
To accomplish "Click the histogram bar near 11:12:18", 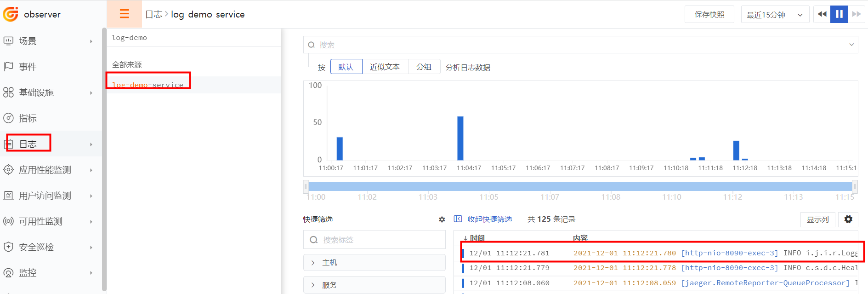I will click(736, 150).
